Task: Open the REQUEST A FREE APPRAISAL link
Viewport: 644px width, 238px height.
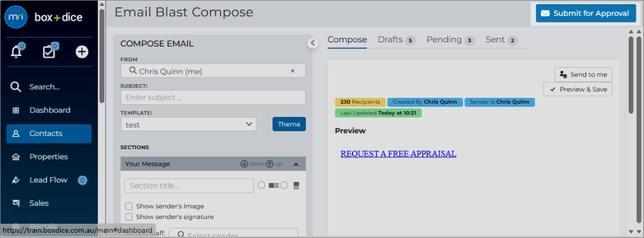Action: (x=398, y=154)
